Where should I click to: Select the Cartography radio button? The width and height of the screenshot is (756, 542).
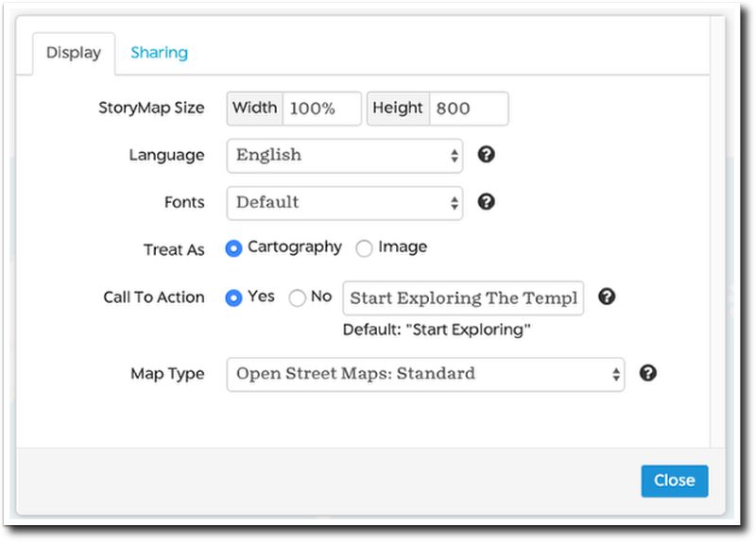(x=233, y=248)
